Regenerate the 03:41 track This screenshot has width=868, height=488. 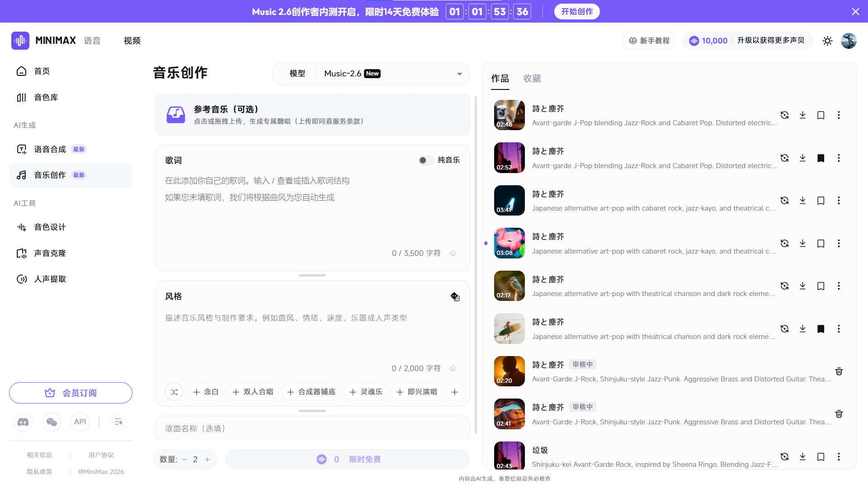[784, 201]
